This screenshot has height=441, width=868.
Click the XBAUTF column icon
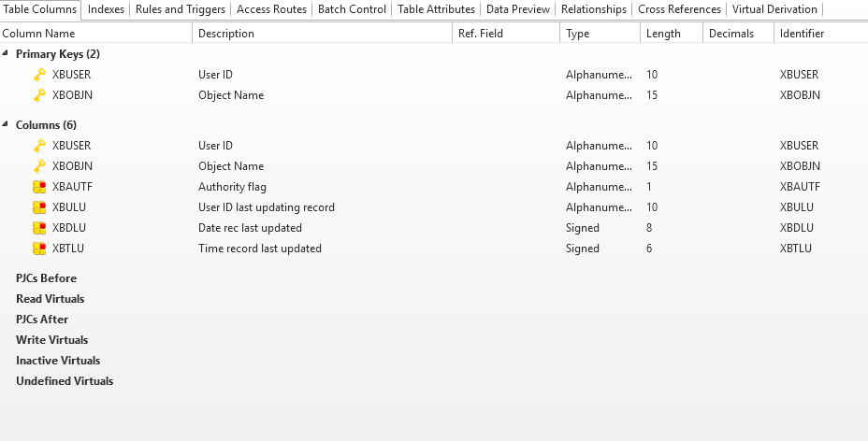coord(39,187)
